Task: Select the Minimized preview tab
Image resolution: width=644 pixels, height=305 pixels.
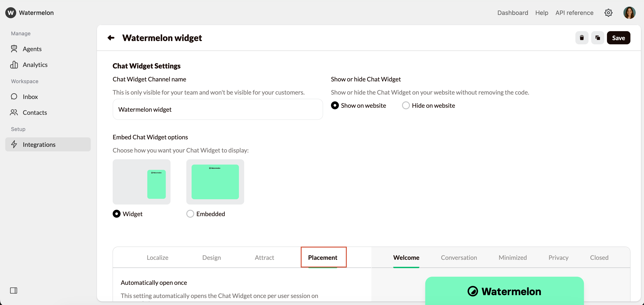Action: click(512, 257)
